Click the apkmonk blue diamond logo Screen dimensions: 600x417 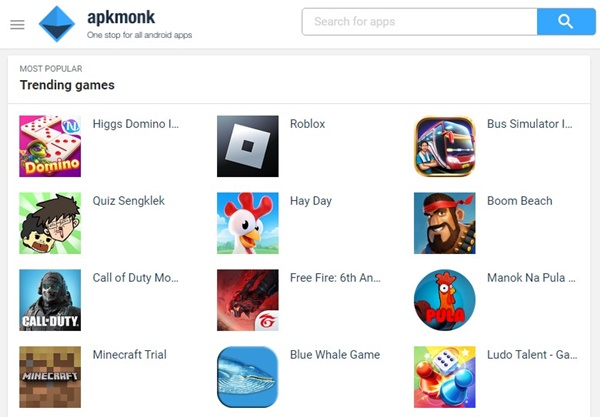[x=57, y=24]
